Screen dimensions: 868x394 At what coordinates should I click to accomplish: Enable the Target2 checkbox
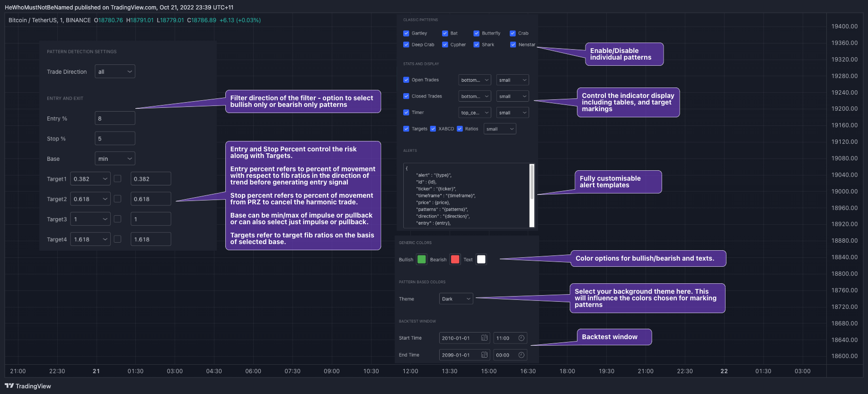pos(118,199)
